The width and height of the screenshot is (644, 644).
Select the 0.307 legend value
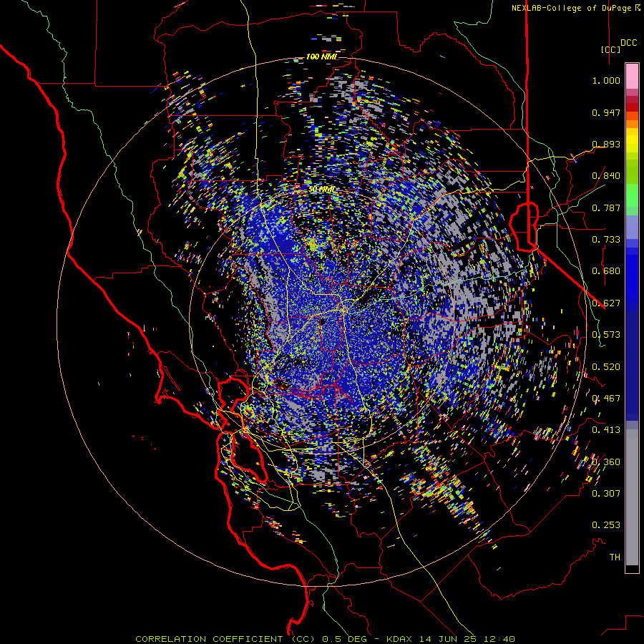(606, 494)
